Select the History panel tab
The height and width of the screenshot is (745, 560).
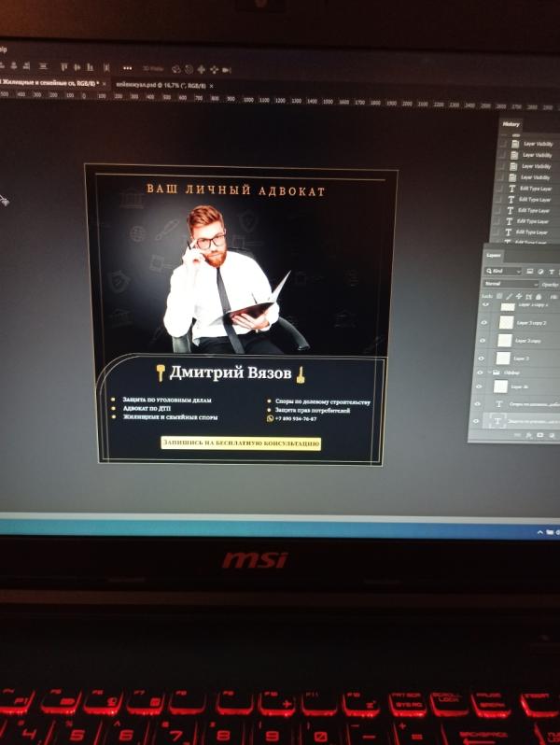[511, 124]
